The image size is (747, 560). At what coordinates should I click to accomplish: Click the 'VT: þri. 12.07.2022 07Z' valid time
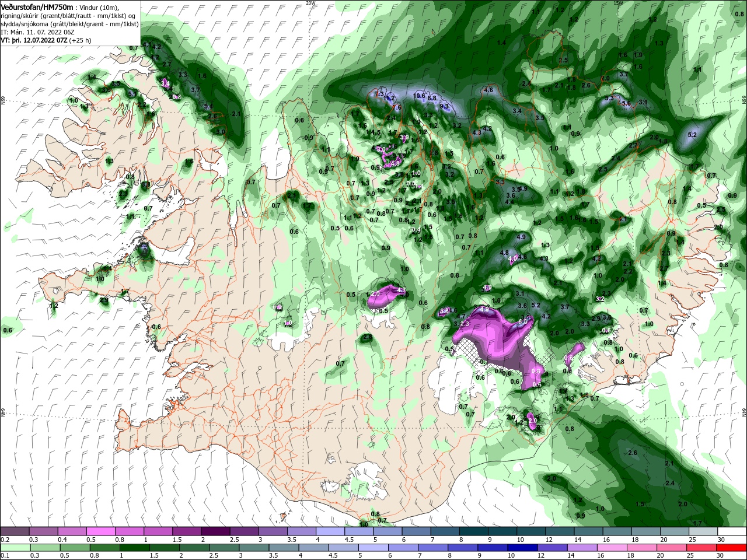[34, 40]
